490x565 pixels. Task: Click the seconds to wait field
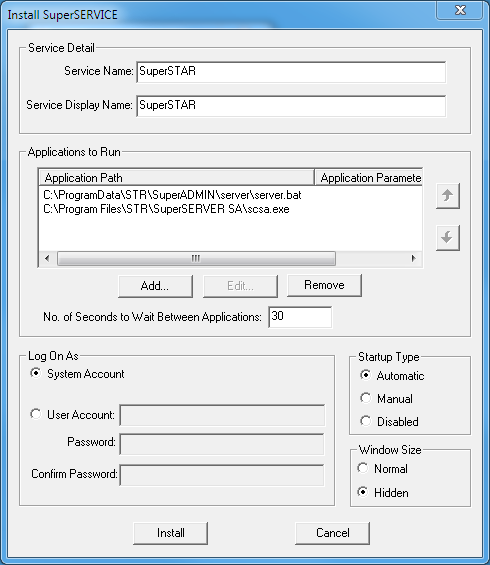point(300,317)
